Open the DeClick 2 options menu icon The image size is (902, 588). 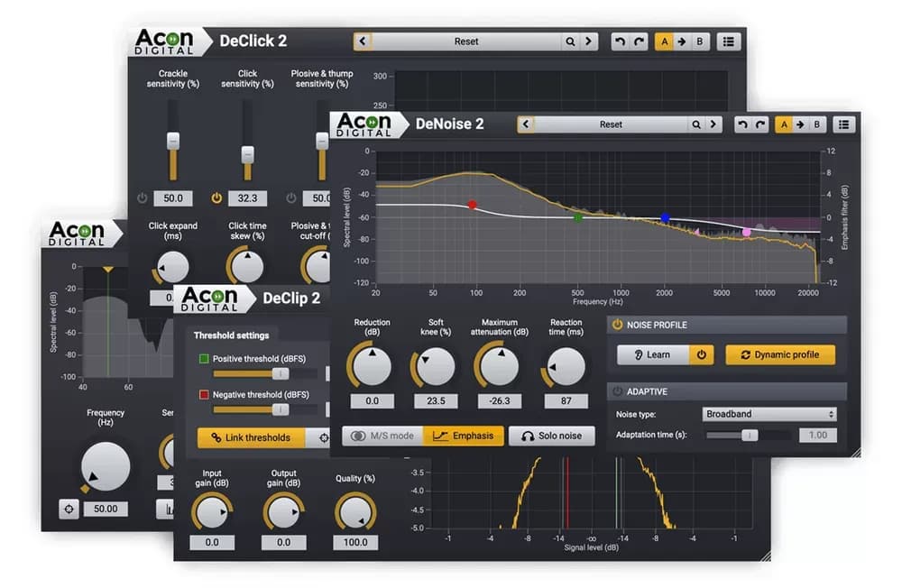(x=728, y=41)
